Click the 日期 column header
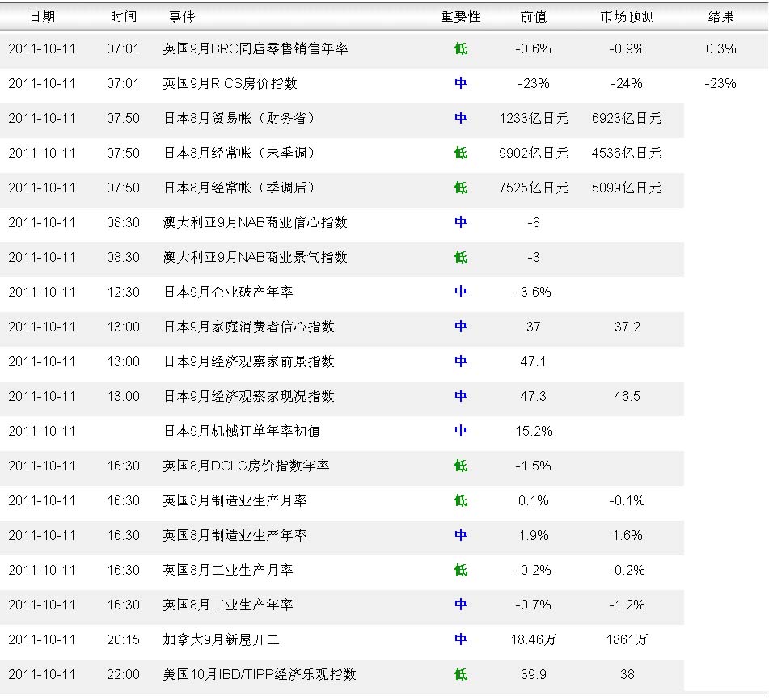 tap(42, 17)
